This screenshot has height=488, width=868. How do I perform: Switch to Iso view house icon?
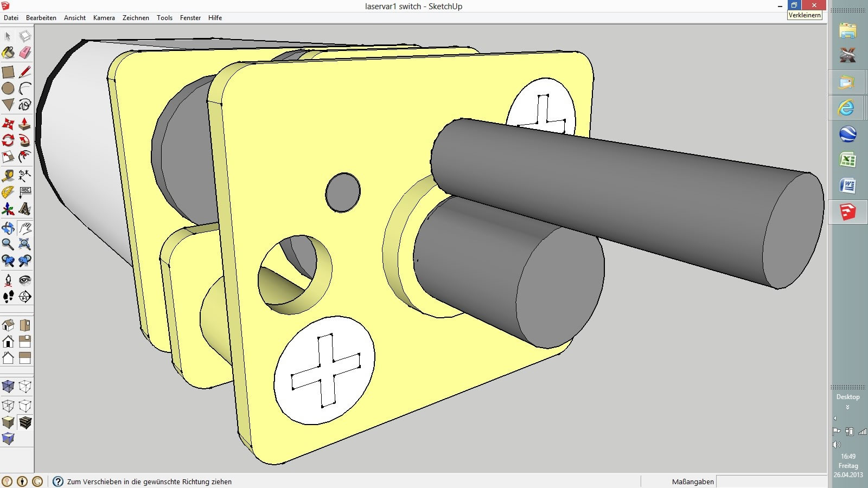tap(8, 325)
